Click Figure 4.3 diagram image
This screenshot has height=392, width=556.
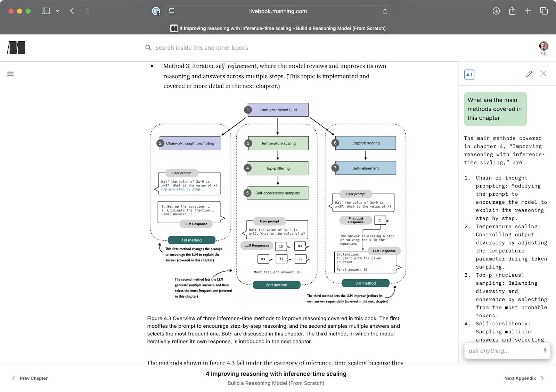[x=278, y=203]
